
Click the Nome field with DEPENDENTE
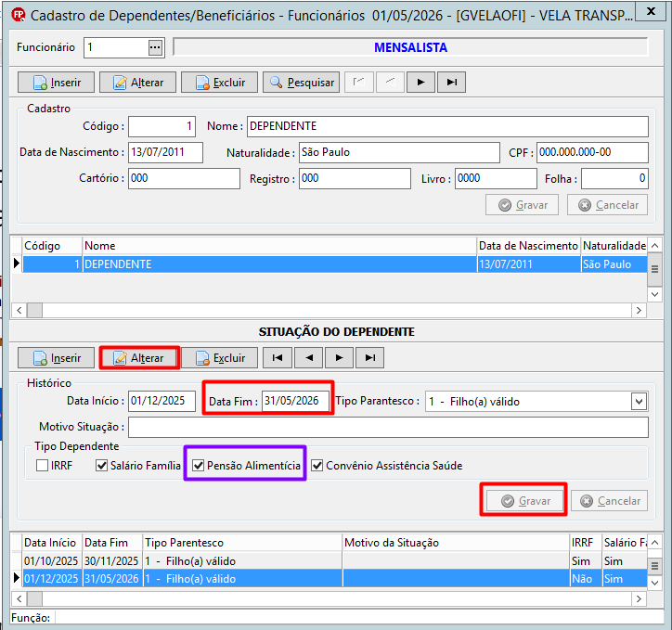click(x=447, y=126)
